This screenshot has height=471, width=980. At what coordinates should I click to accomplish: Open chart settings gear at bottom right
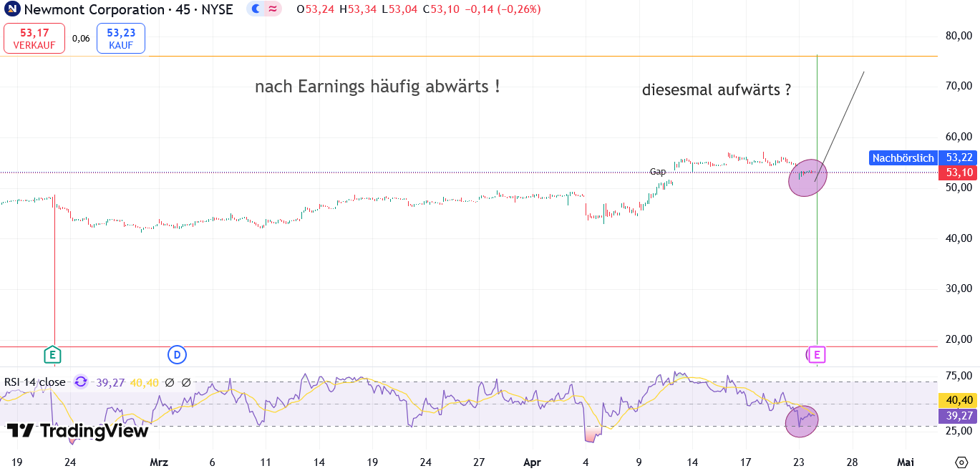pos(961,462)
